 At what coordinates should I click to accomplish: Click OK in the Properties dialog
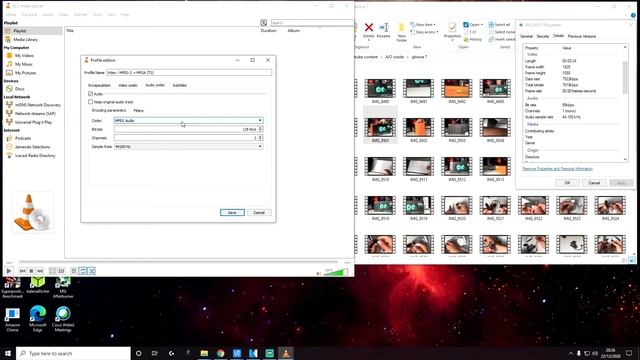pyautogui.click(x=567, y=183)
